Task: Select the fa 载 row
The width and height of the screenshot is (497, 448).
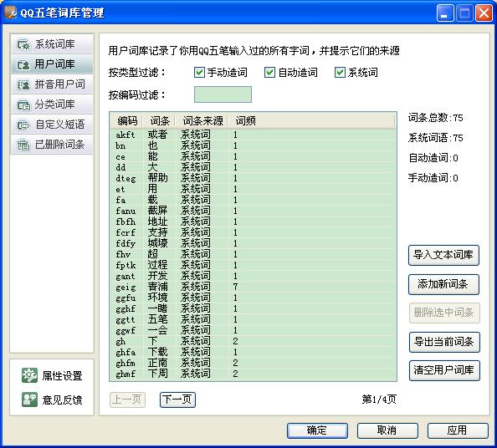Action: tap(254, 200)
